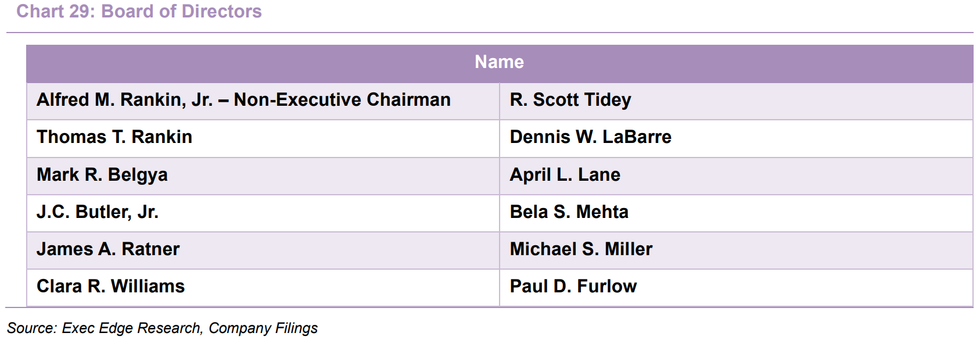This screenshot has width=980, height=340.
Task: Select the Name column header
Action: click(x=499, y=62)
